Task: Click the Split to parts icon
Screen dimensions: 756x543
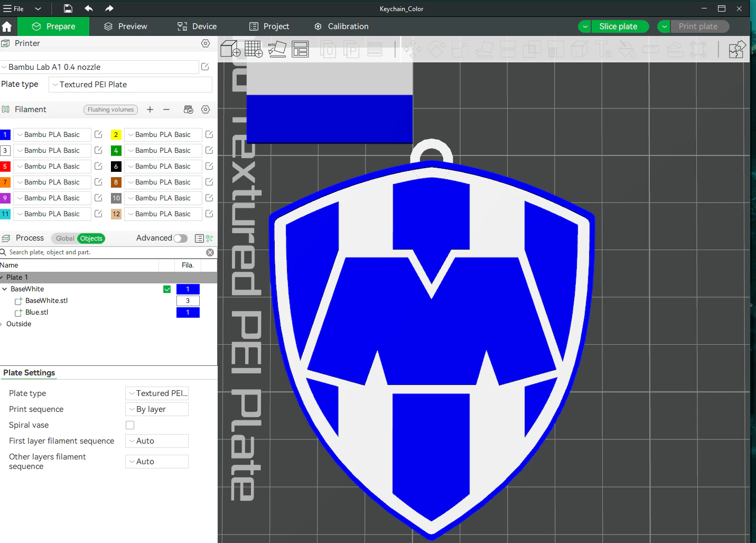Action: (351, 50)
